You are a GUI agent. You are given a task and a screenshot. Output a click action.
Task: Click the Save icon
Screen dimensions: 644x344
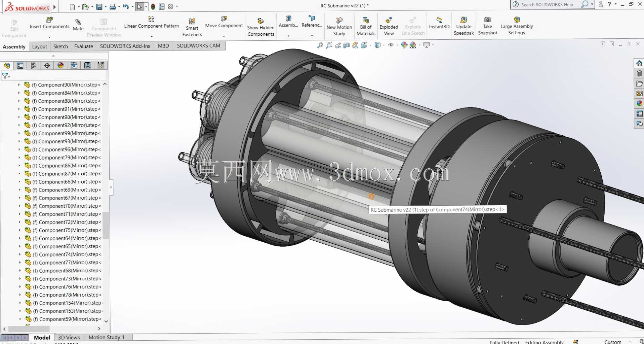pos(99,6)
